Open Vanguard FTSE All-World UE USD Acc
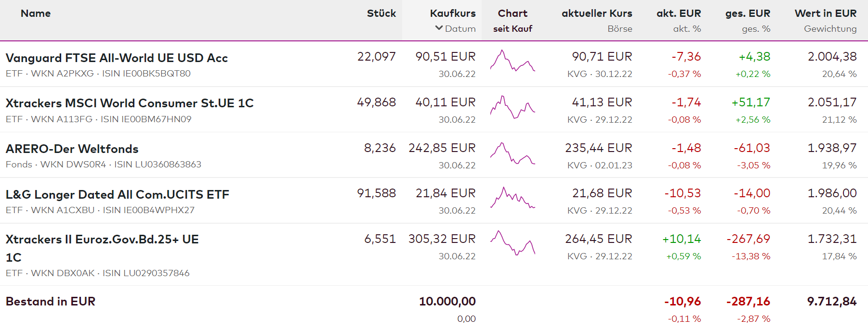Screen dimensions: 868x330 (x=117, y=58)
